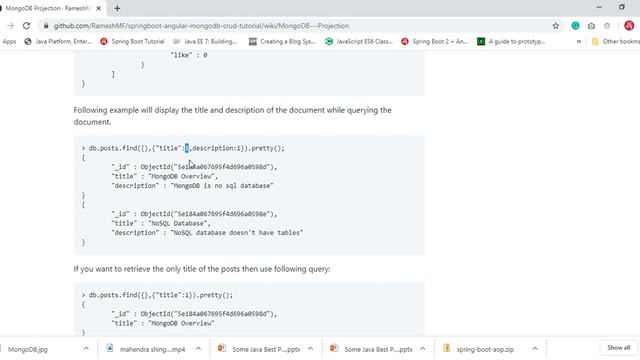
Task: Go forward to the next page
Action: click(x=11, y=26)
